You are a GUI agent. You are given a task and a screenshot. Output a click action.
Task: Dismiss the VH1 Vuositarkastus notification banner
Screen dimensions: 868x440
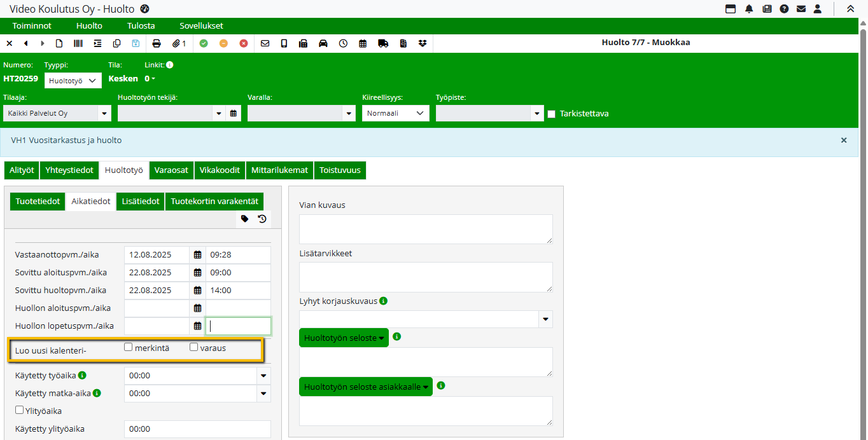[x=844, y=140]
